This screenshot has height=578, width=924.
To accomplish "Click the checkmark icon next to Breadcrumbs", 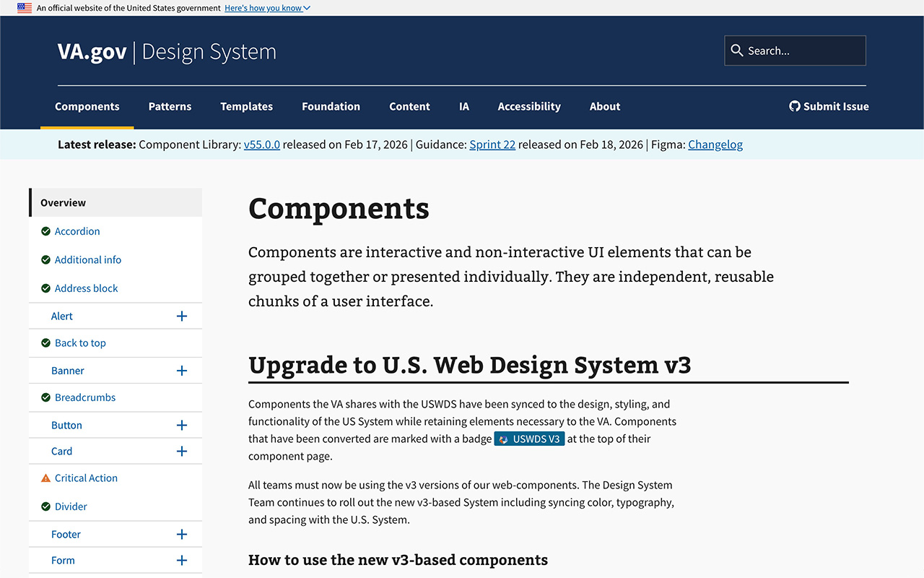I will (45, 397).
